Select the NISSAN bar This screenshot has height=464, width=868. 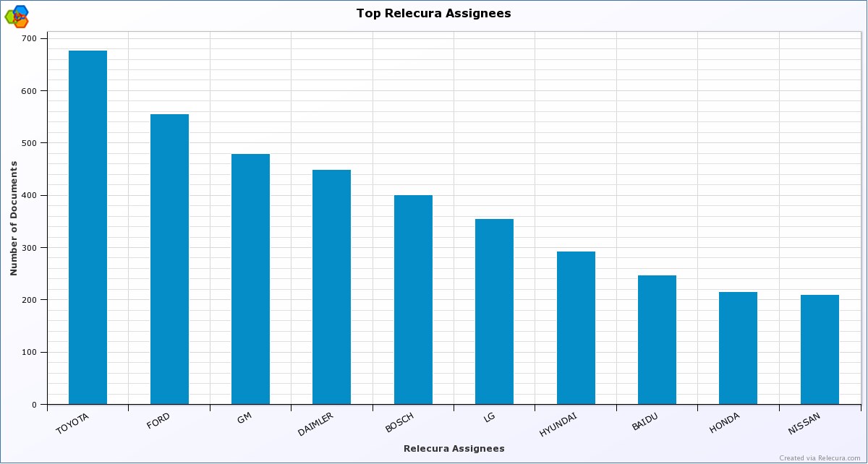click(820, 350)
